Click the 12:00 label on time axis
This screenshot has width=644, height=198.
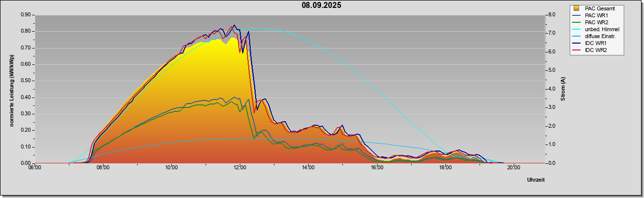(x=240, y=167)
